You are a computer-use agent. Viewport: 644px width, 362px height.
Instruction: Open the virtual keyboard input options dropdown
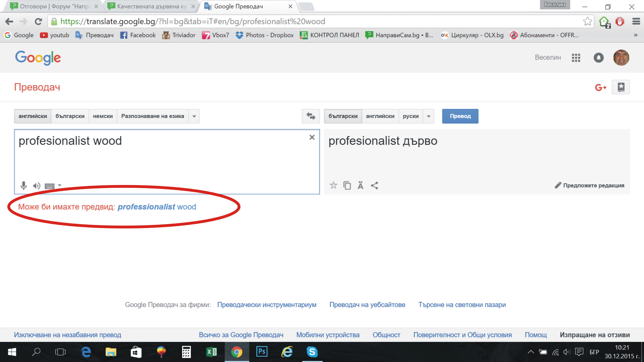pyautogui.click(x=60, y=185)
